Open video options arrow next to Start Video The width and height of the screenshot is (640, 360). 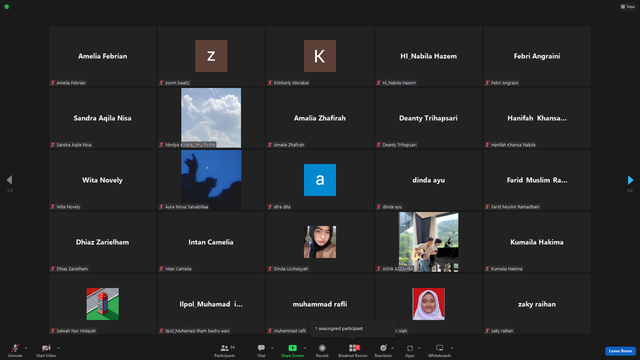coord(59,348)
